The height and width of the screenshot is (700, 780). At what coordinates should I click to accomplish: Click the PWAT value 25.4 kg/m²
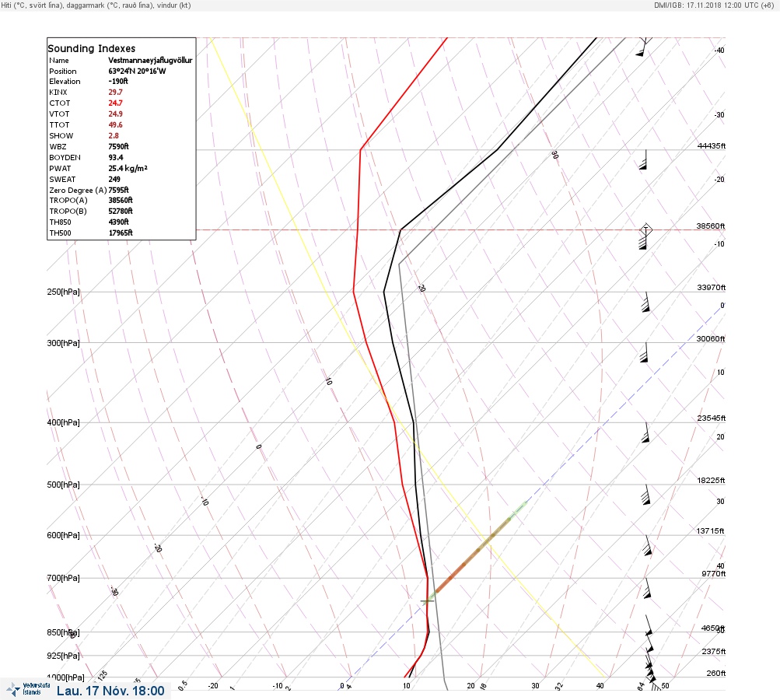128,168
